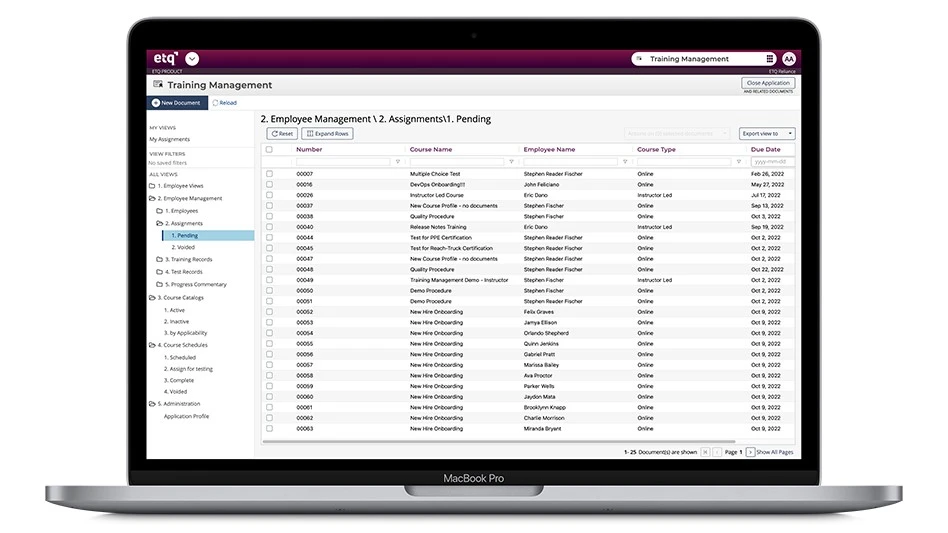Image resolution: width=948 pixels, height=533 pixels.
Task: Expand the 1. Employee Views folder
Action: pyautogui.click(x=152, y=186)
